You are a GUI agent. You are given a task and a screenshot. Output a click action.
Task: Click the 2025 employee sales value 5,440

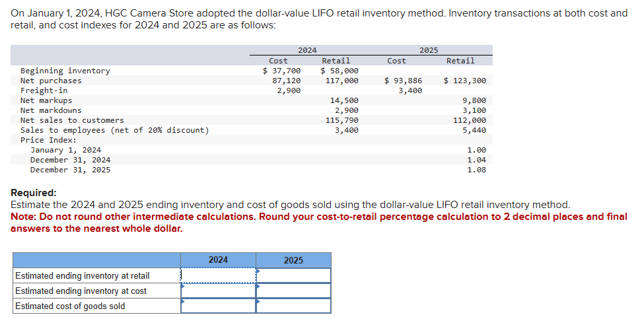pos(474,129)
